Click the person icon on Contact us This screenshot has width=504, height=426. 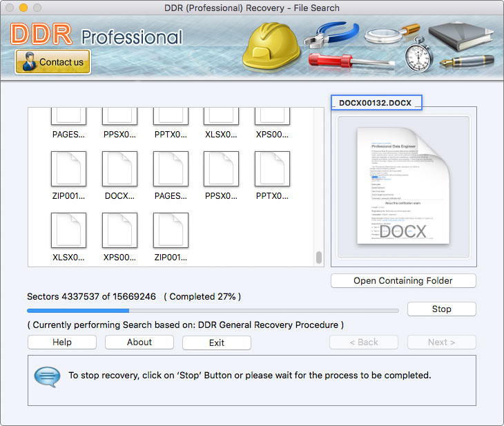pos(29,61)
